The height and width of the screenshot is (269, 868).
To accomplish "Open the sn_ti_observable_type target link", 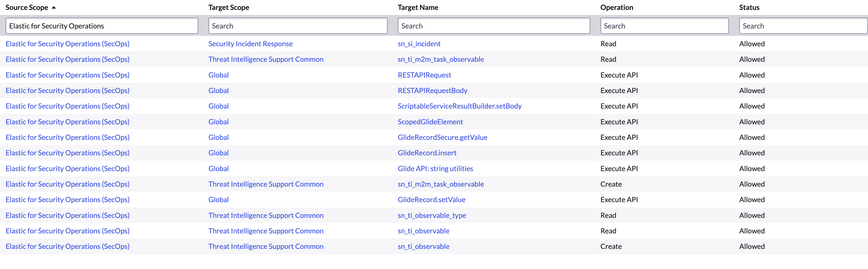I will (432, 215).
